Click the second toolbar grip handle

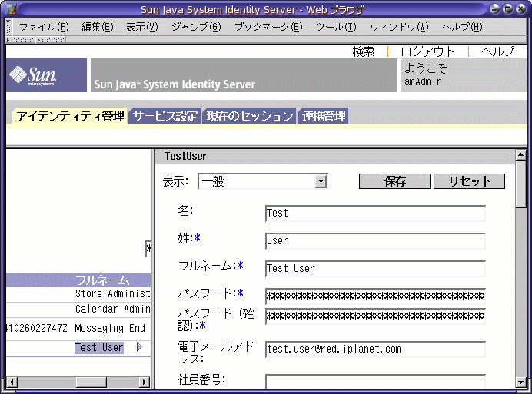52,40
